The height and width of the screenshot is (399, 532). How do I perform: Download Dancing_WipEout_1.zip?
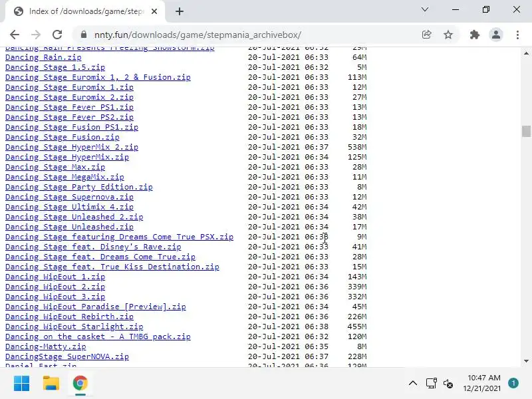(x=55, y=277)
